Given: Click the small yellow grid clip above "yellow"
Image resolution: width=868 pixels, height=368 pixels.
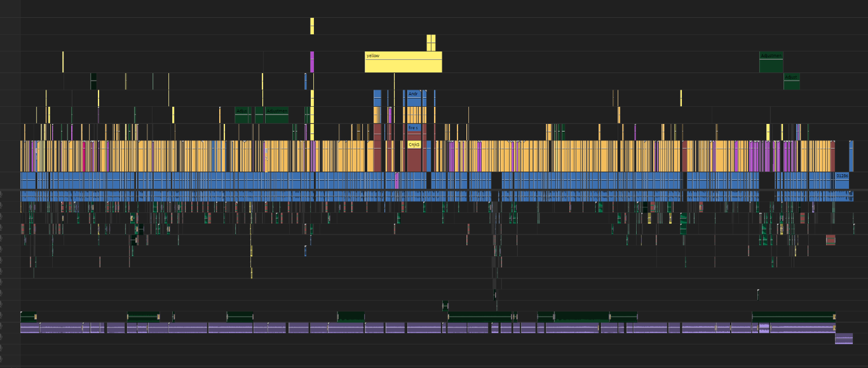Looking at the screenshot, I should coord(431,43).
